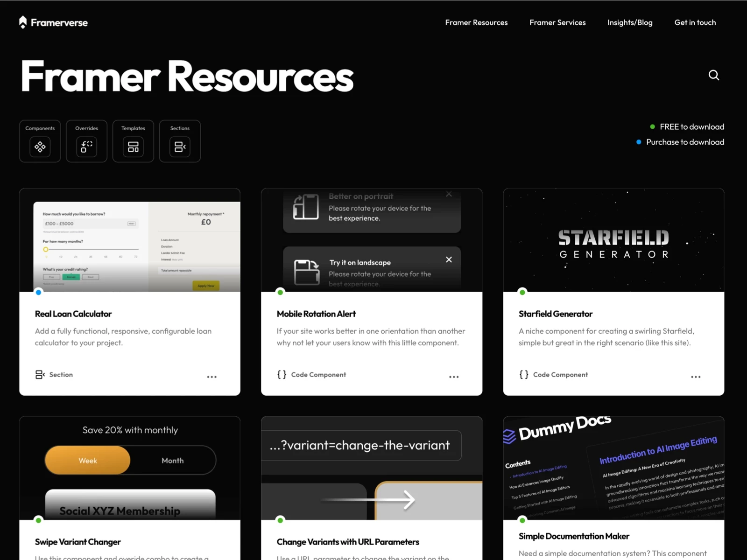747x560 pixels.
Task: Open search with the magnifier icon
Action: point(714,75)
